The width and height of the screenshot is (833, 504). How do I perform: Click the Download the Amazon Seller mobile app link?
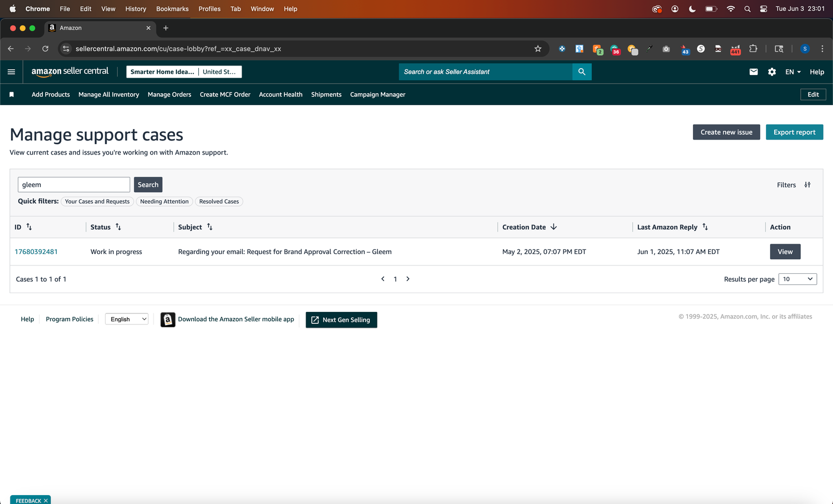tap(236, 319)
